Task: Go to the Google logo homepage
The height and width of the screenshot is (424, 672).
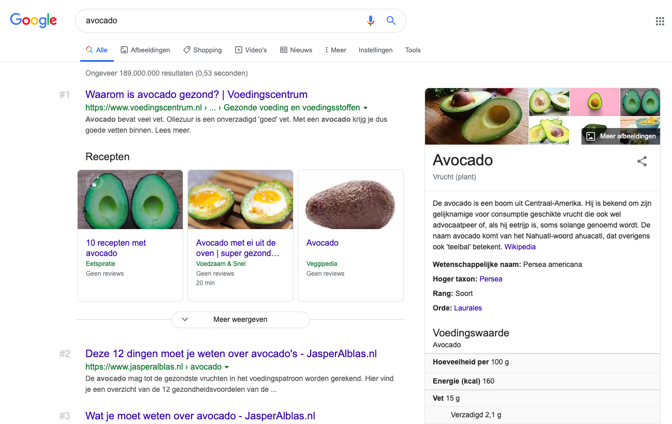Action: pos(33,21)
